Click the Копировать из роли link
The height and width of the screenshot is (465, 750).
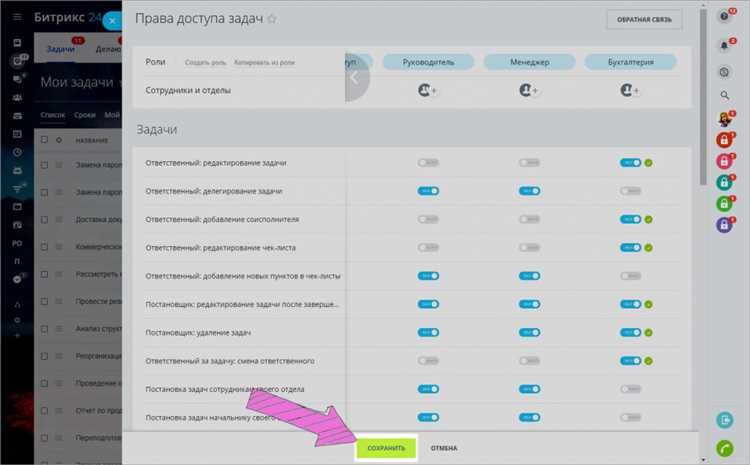pos(264,63)
